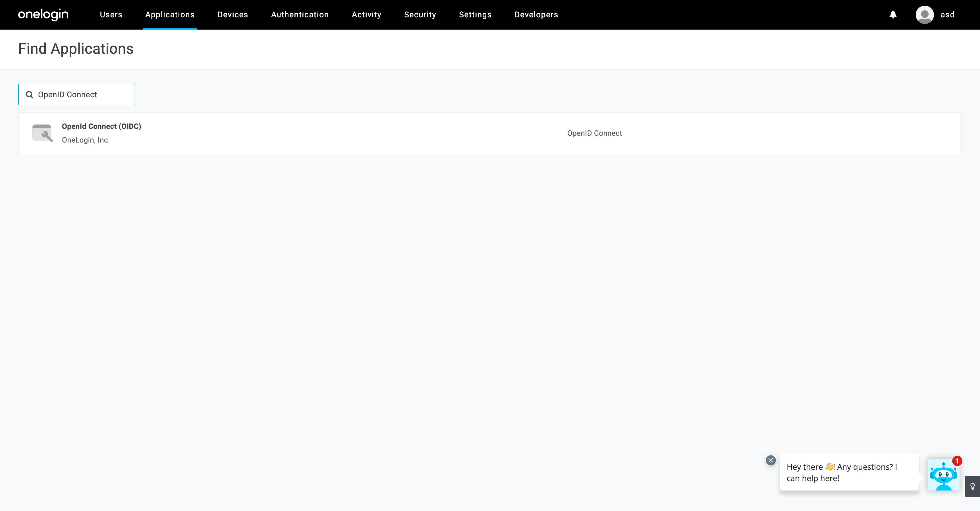This screenshot has height=511, width=980.
Task: Open the Developers menu
Action: [x=536, y=15]
